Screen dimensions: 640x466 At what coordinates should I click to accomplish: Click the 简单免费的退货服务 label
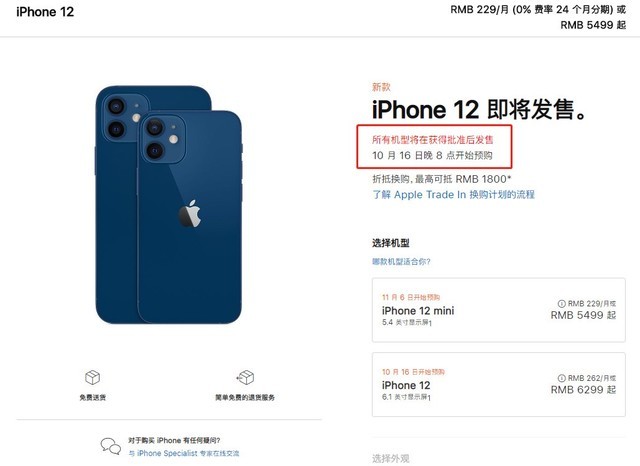point(245,397)
